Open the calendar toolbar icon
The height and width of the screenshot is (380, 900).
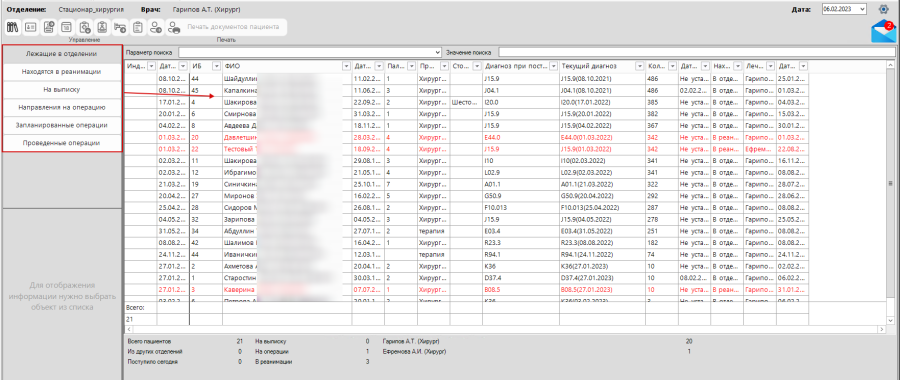point(67,26)
